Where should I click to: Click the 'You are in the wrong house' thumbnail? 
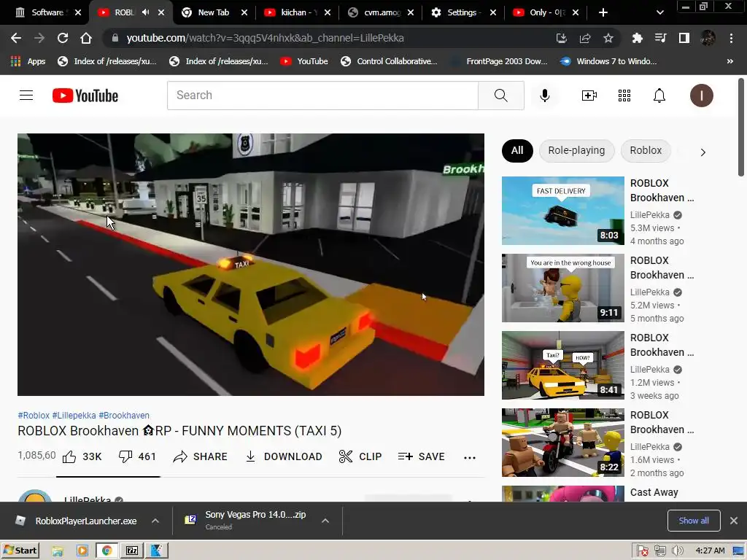point(562,287)
